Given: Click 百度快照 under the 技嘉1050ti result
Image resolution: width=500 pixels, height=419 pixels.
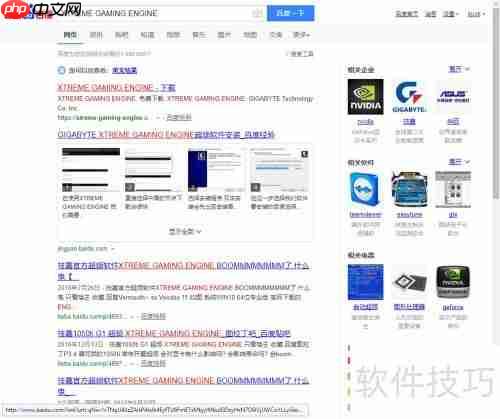Looking at the screenshot, I should (153, 363).
